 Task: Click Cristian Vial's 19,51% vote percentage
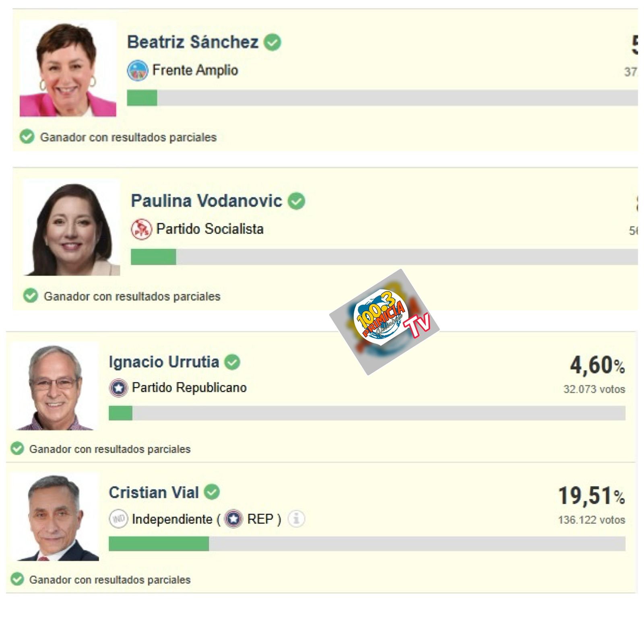click(x=591, y=495)
